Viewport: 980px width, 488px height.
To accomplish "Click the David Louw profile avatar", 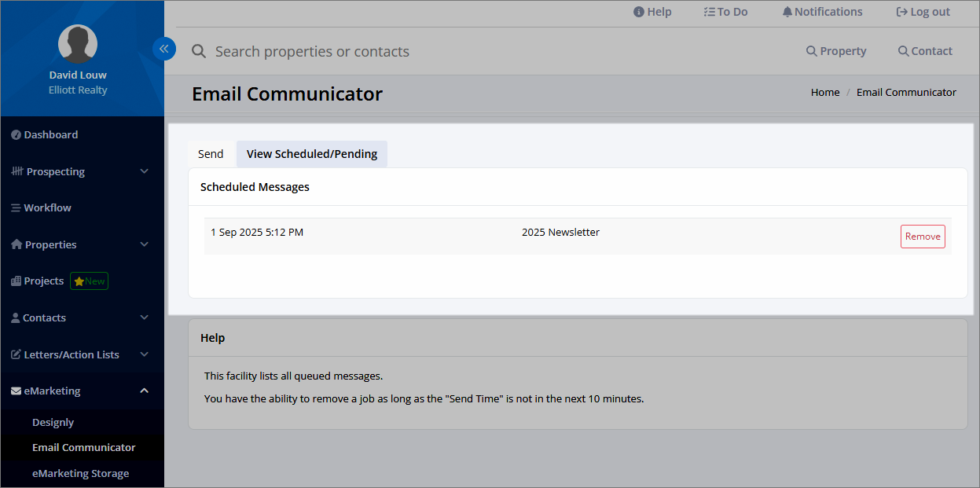I will point(78,44).
